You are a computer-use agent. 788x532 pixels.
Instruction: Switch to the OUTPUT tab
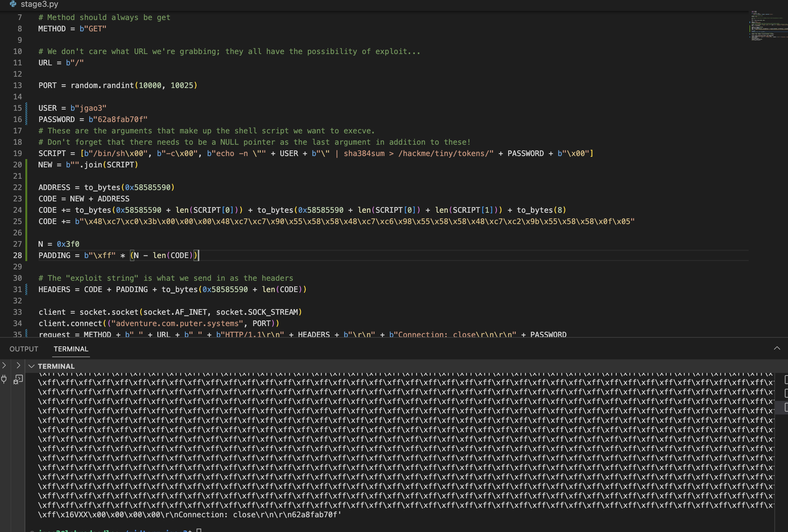24,349
